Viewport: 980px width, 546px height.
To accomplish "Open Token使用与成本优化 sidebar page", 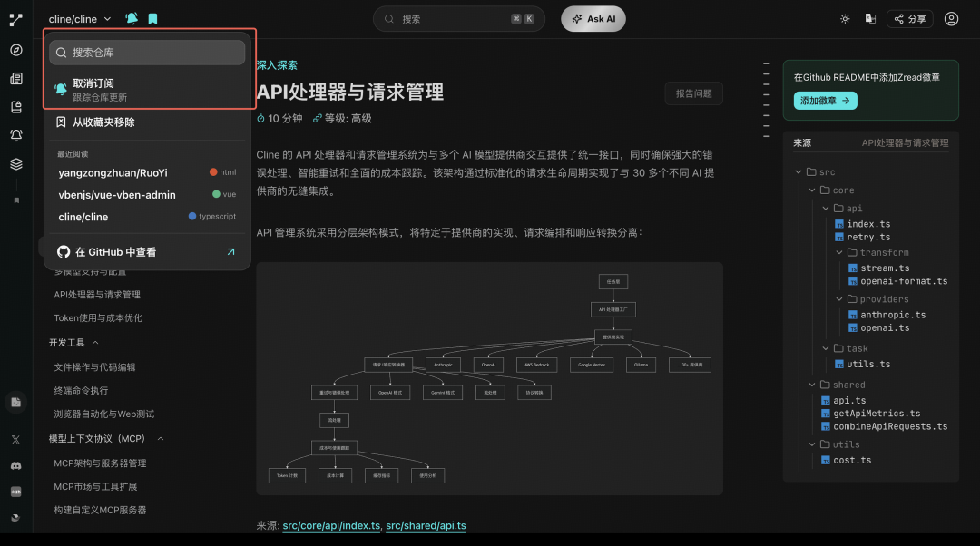I will 97,318.
